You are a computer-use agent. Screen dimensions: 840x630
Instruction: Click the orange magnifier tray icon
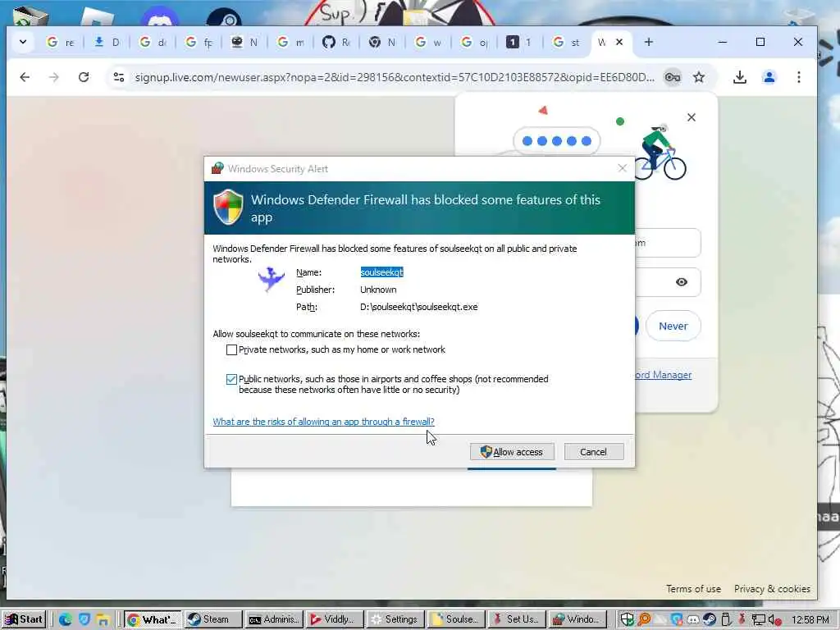tap(644, 620)
